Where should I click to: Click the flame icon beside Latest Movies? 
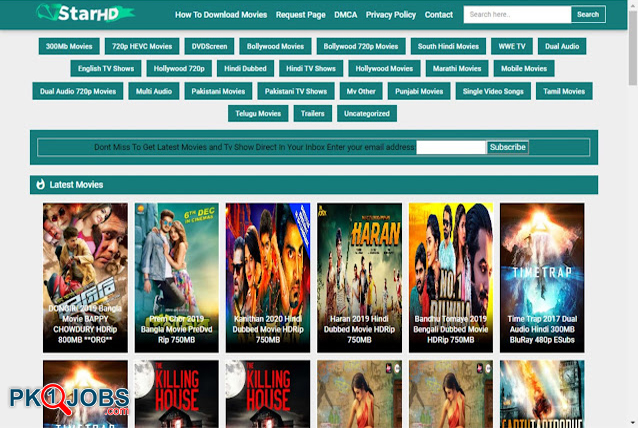(40, 185)
